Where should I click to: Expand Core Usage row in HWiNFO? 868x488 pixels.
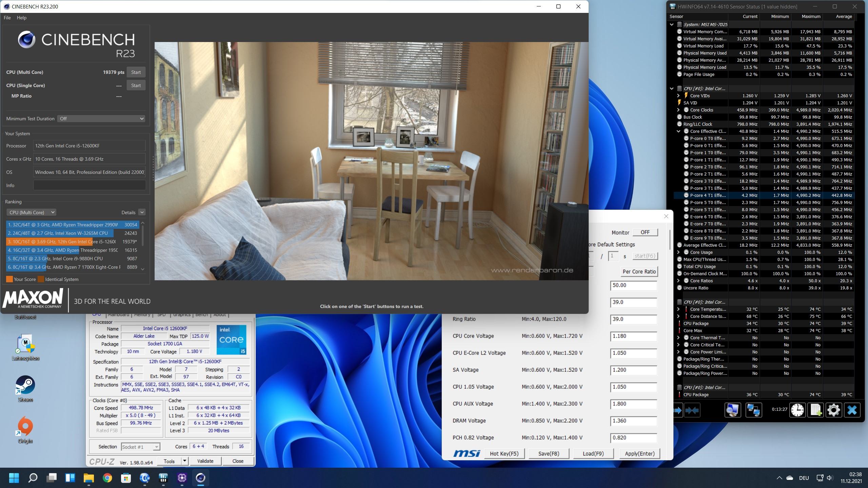click(x=678, y=252)
